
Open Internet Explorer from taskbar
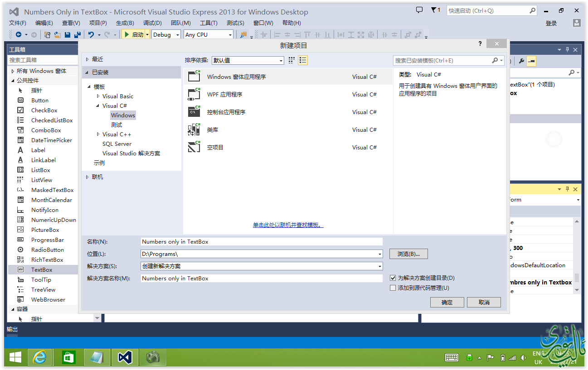(x=40, y=358)
